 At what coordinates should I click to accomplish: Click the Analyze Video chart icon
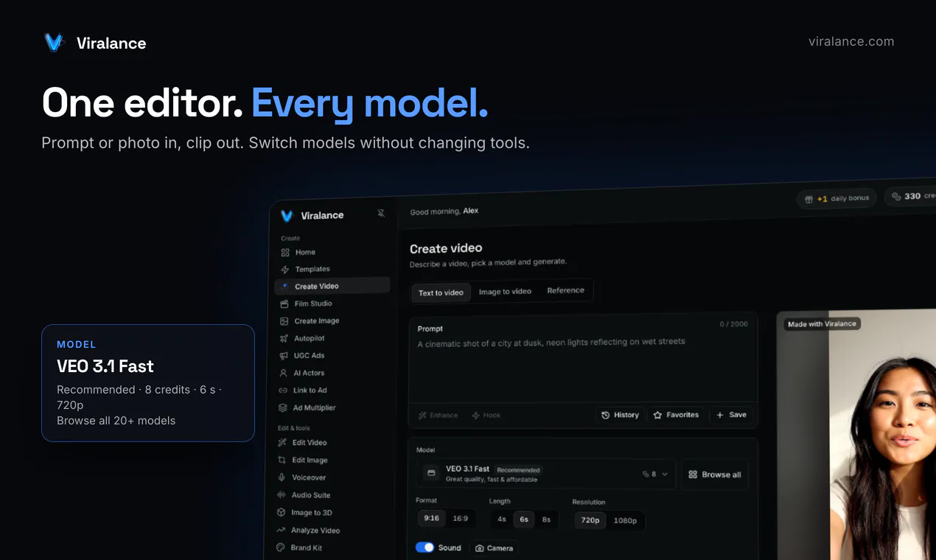(281, 530)
